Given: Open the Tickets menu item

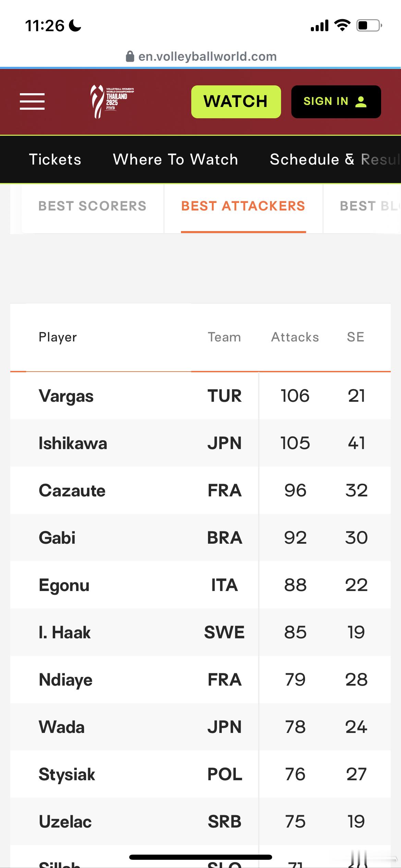Looking at the screenshot, I should tap(55, 159).
